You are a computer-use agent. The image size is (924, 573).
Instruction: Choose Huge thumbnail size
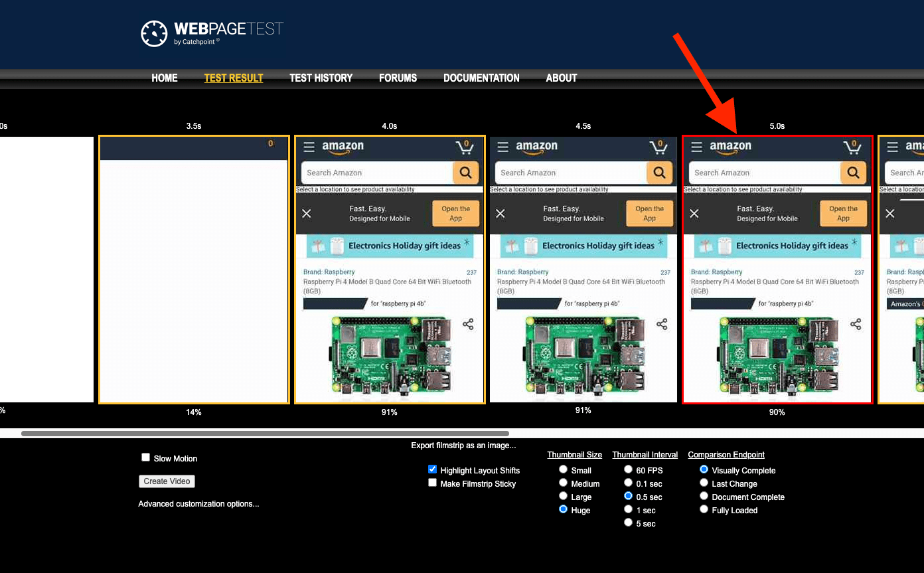[563, 509]
